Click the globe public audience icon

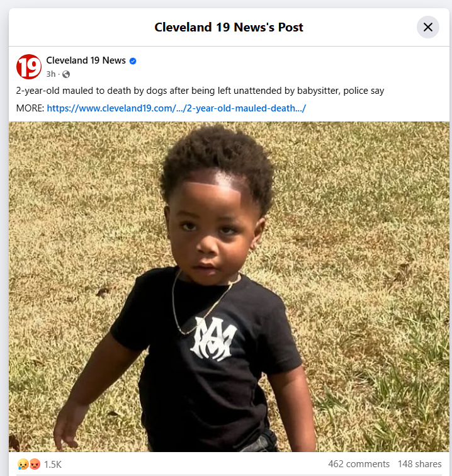66,74
